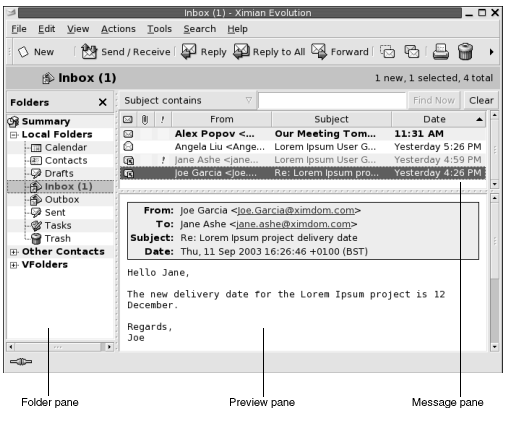The height and width of the screenshot is (421, 509).
Task: Click preview pane scroll up arrow
Action: click(495, 198)
